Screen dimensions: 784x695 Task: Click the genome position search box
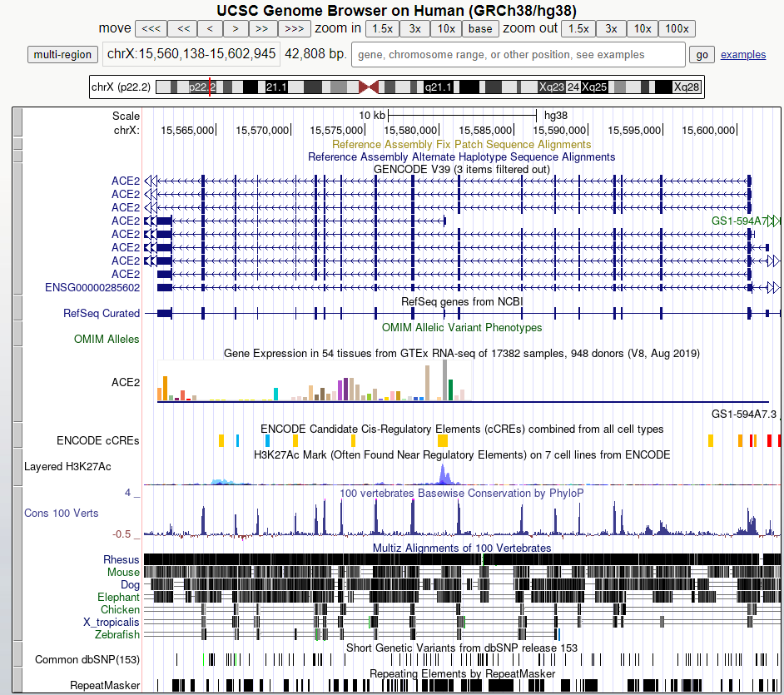(519, 55)
